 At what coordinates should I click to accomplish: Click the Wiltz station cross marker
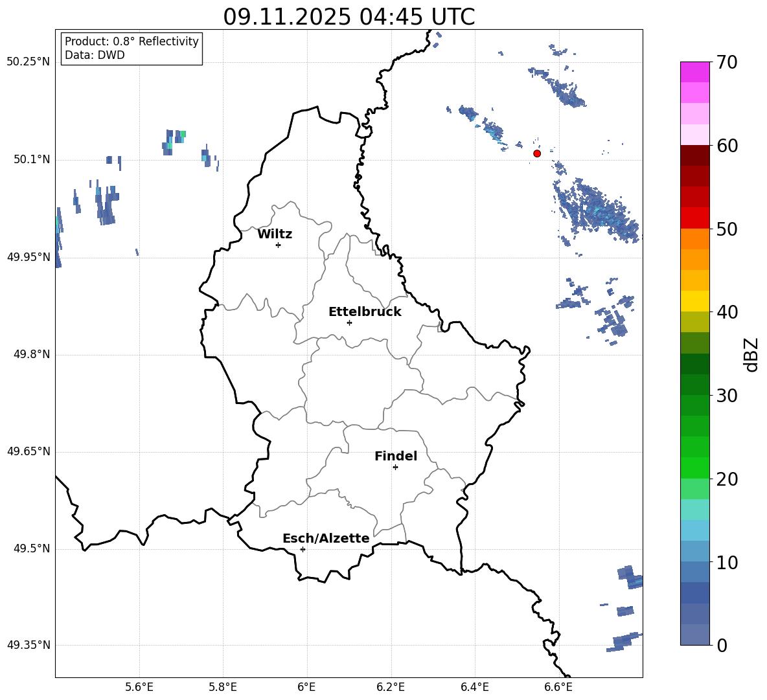tap(279, 245)
